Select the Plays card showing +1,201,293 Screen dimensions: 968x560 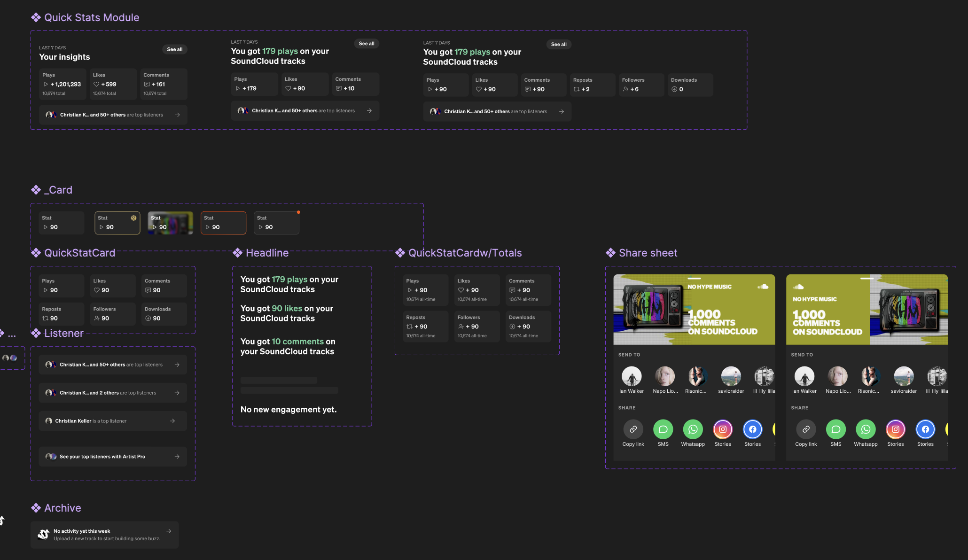click(62, 84)
